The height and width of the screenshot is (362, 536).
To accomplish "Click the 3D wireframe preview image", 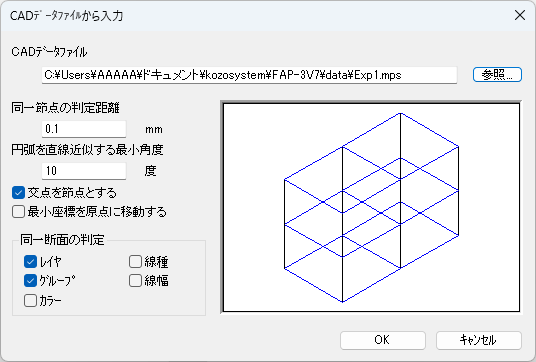I will point(371,207).
